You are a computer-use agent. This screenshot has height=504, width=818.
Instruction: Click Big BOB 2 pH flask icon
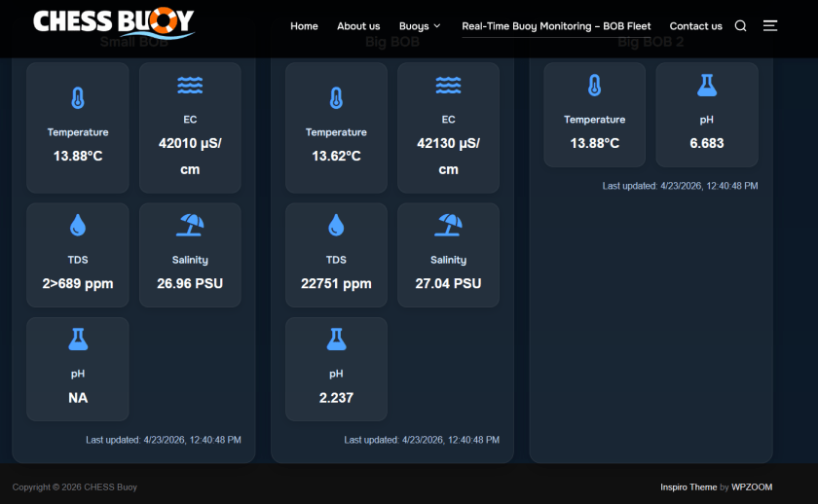tap(707, 86)
